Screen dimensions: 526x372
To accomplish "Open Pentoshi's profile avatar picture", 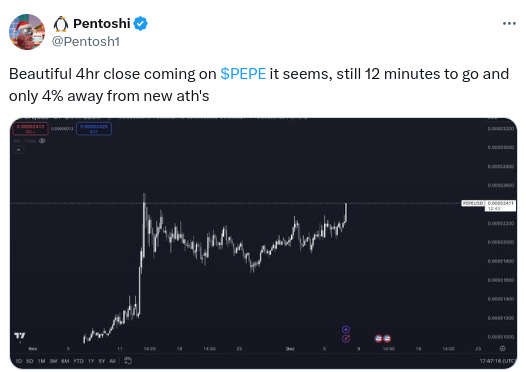I will pos(27,32).
